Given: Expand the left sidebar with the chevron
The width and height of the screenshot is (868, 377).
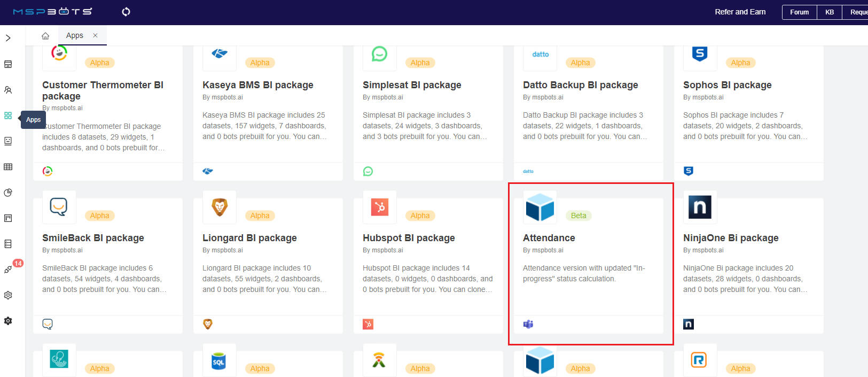Looking at the screenshot, I should (8, 38).
